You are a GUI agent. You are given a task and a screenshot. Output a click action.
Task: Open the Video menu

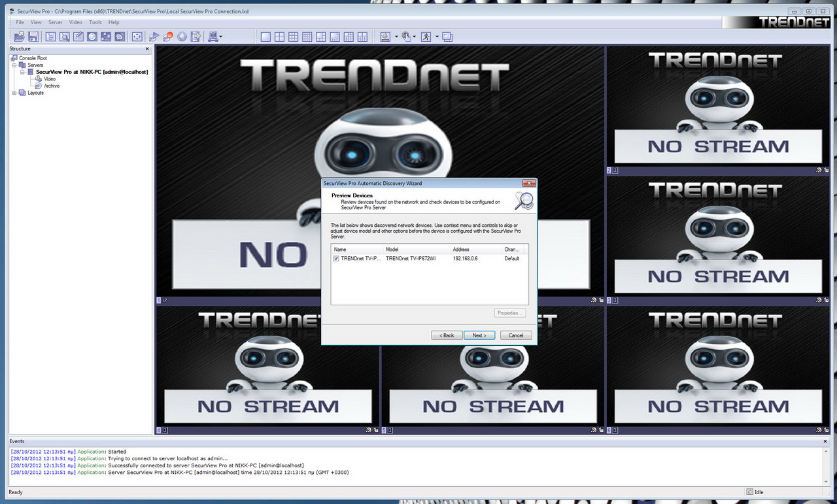(76, 22)
